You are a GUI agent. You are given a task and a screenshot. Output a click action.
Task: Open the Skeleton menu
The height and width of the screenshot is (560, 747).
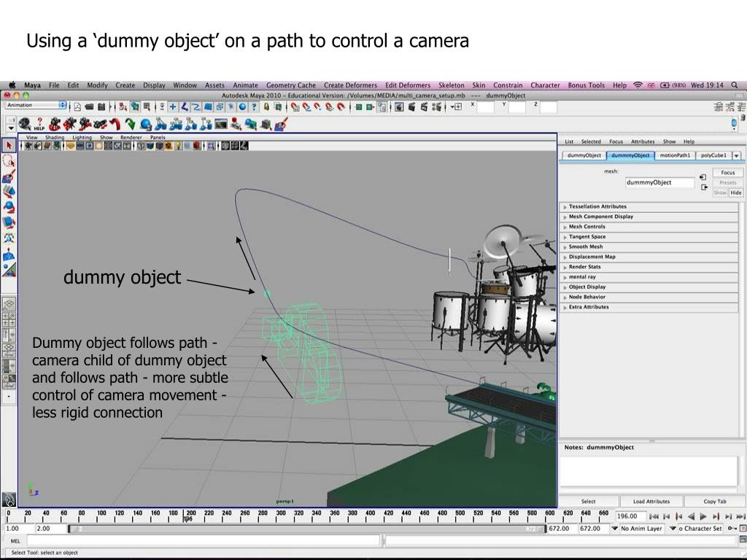pyautogui.click(x=451, y=85)
